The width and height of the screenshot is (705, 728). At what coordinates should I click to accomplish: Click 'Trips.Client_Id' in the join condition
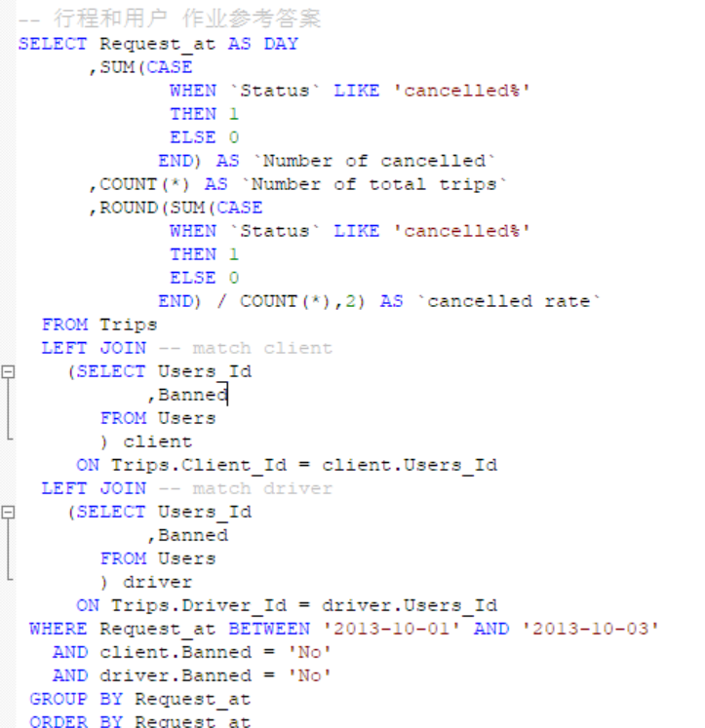(199, 465)
